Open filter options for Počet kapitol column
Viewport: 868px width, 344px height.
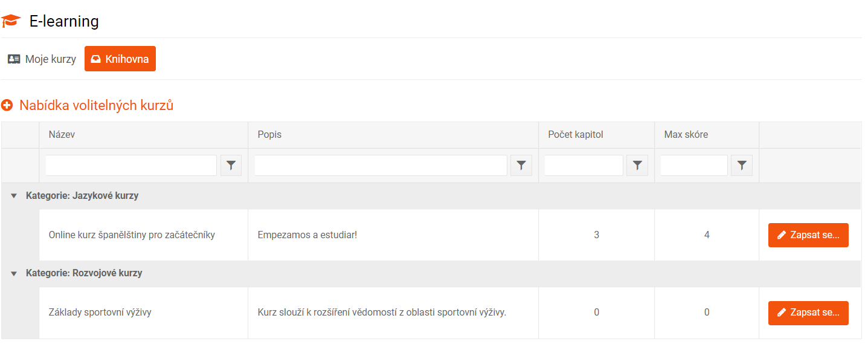637,165
